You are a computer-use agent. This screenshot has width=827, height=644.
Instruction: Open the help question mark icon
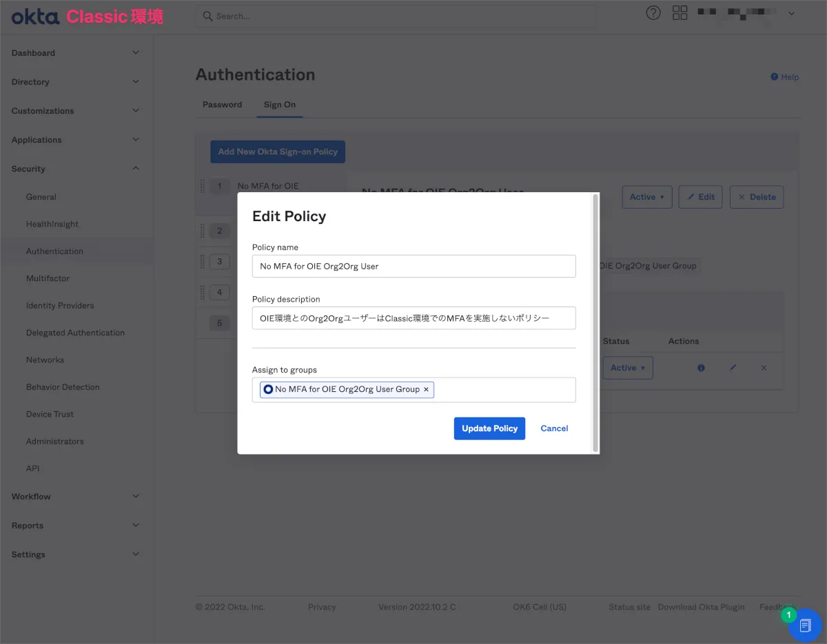tap(653, 13)
